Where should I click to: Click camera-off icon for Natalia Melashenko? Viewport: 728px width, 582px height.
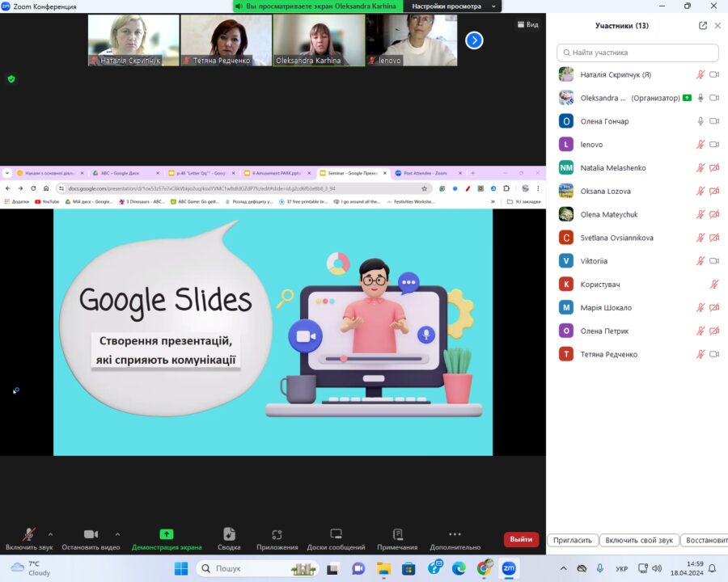click(714, 167)
